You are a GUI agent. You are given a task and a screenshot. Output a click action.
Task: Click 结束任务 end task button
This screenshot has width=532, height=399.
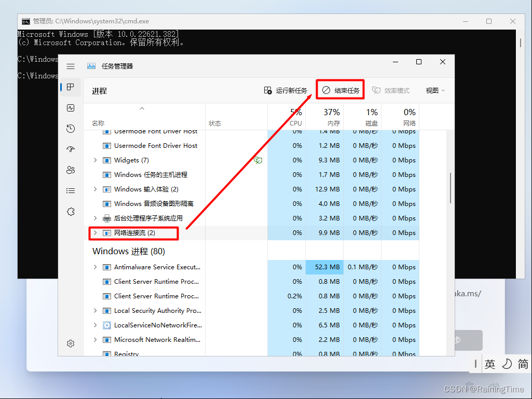(x=340, y=90)
